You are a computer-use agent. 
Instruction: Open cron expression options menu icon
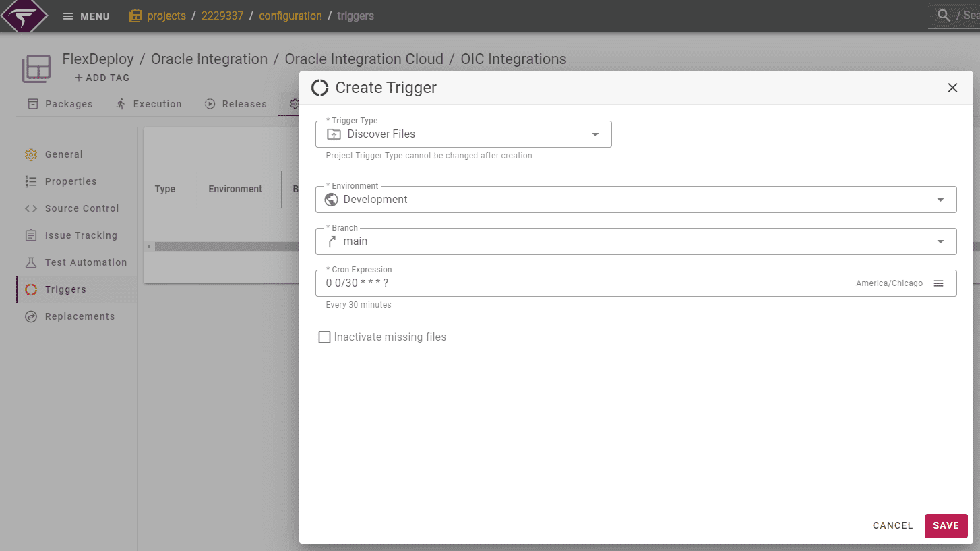coord(938,283)
